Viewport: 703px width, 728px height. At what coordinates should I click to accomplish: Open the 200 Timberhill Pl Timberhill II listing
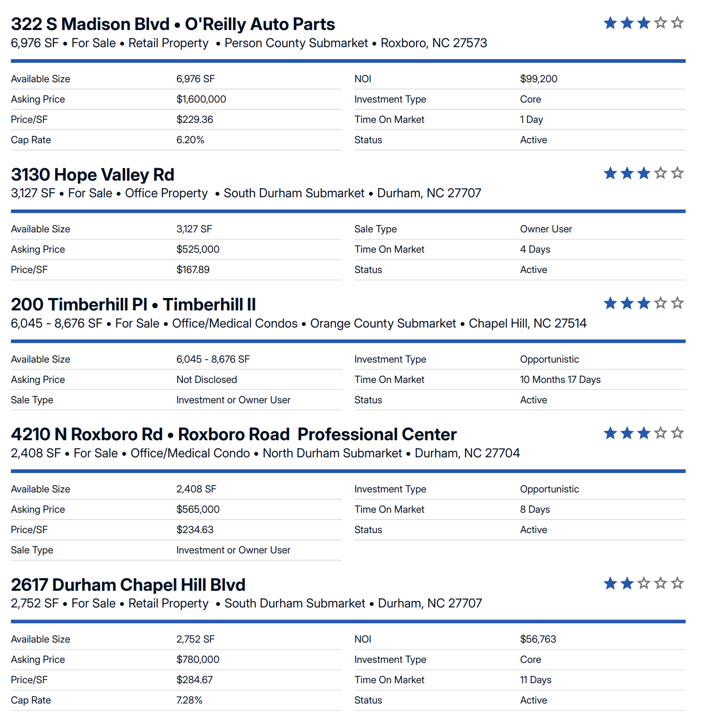point(133,304)
